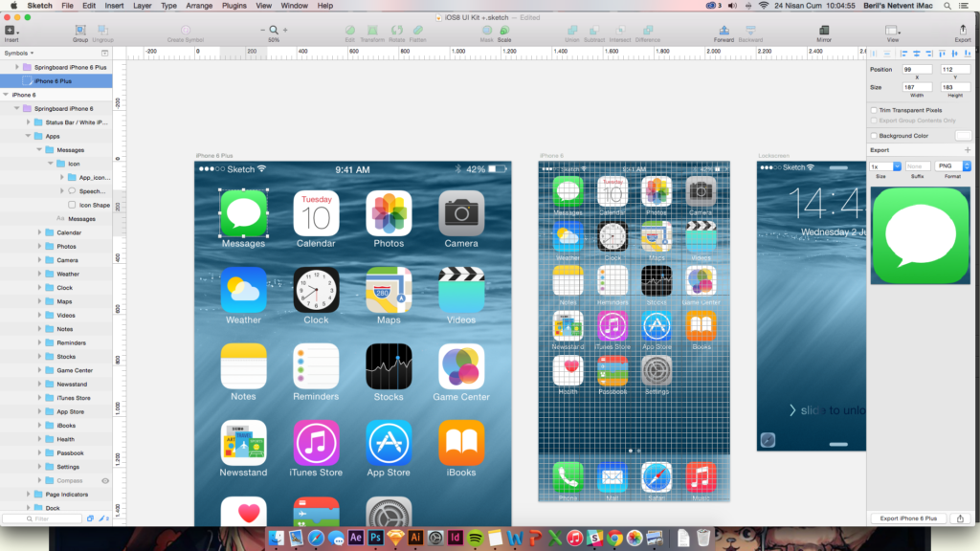Click the Insert tool in the toolbar

click(x=11, y=31)
